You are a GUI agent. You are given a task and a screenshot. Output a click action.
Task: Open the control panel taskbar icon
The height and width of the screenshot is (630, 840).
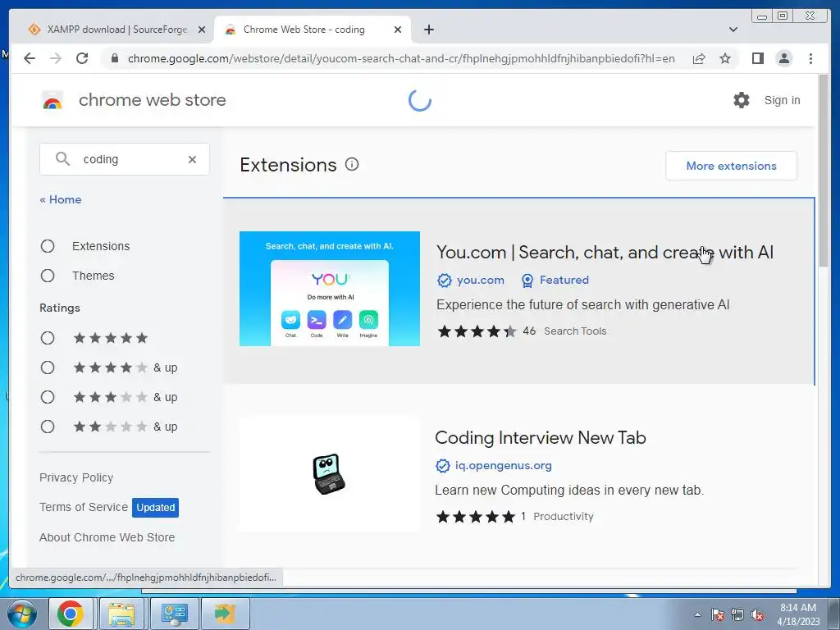[174, 614]
